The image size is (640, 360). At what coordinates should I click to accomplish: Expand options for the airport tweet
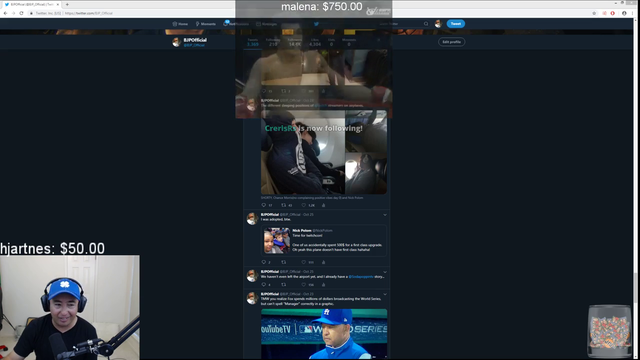[385, 272]
